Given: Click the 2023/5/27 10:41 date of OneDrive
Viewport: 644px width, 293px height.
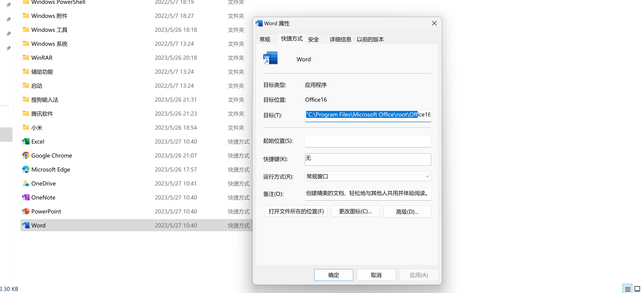Looking at the screenshot, I should coord(176,183).
